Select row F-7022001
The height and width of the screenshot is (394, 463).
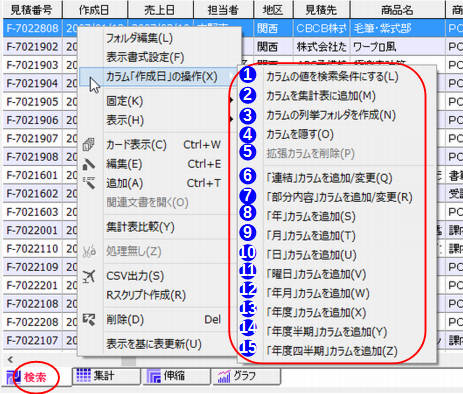pos(32,230)
